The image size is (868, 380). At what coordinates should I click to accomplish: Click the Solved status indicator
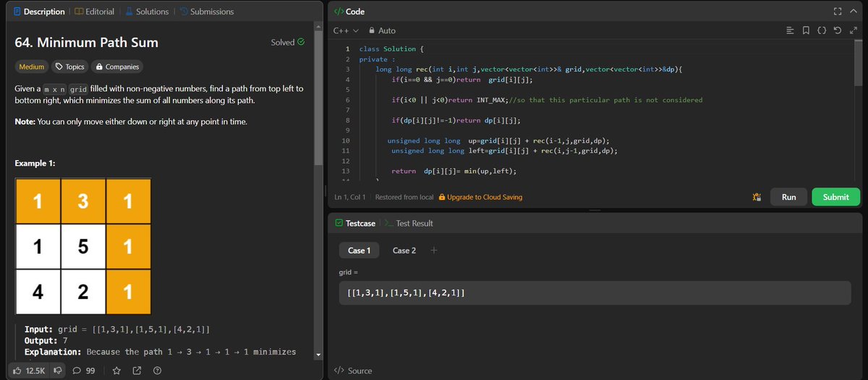pyautogui.click(x=288, y=43)
